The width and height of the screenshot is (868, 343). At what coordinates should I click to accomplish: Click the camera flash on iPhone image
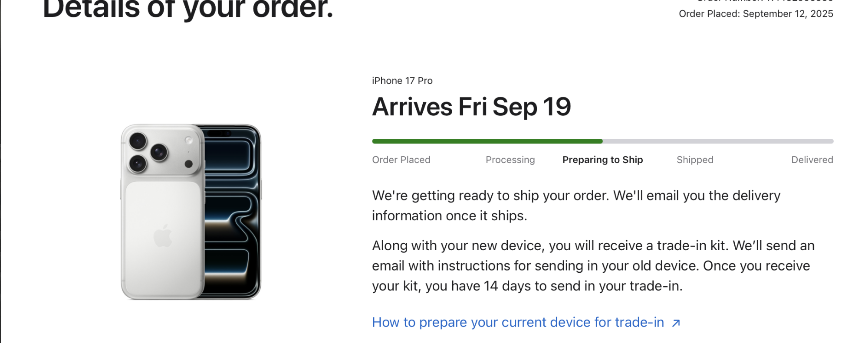coord(188,140)
